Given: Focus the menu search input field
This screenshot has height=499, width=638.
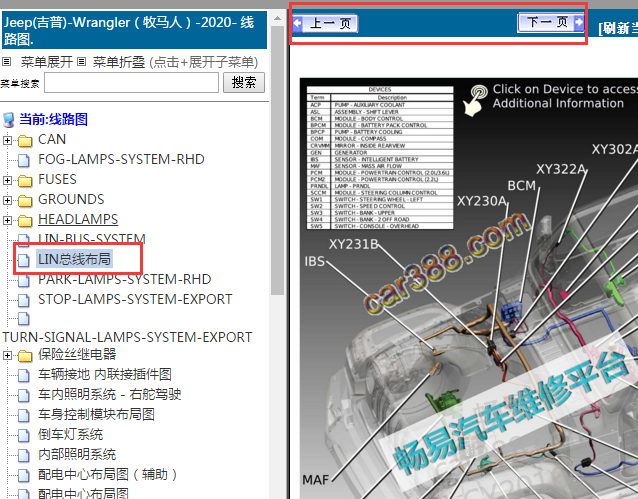Looking at the screenshot, I should [x=131, y=83].
